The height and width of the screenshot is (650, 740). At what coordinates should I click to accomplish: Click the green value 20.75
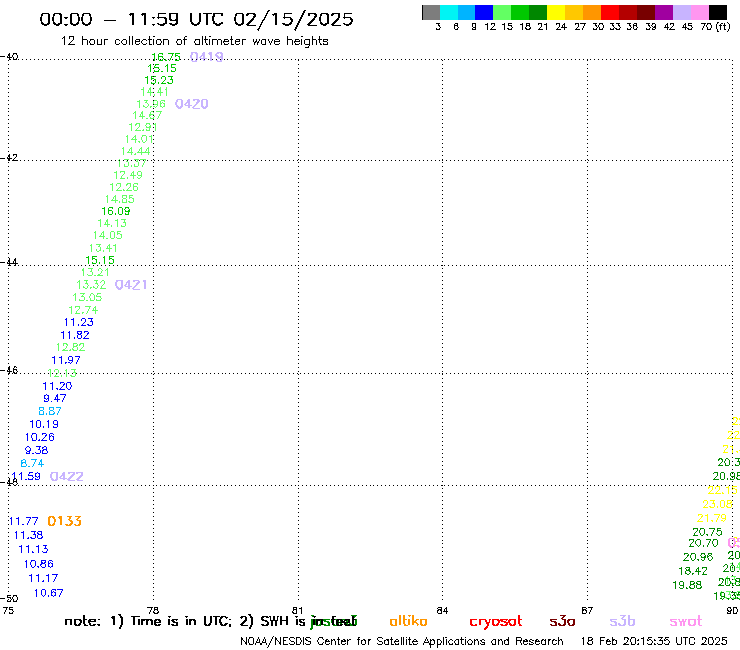tap(707, 532)
